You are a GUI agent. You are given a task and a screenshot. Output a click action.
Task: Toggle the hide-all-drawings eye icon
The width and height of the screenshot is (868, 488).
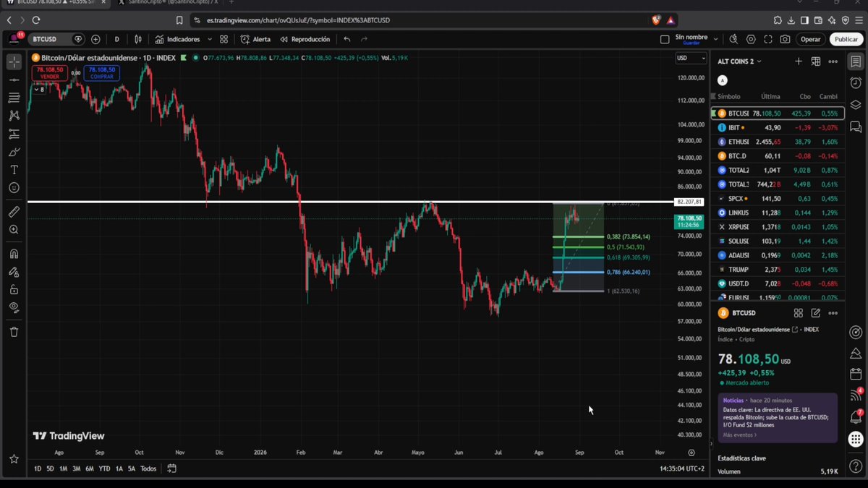point(14,307)
